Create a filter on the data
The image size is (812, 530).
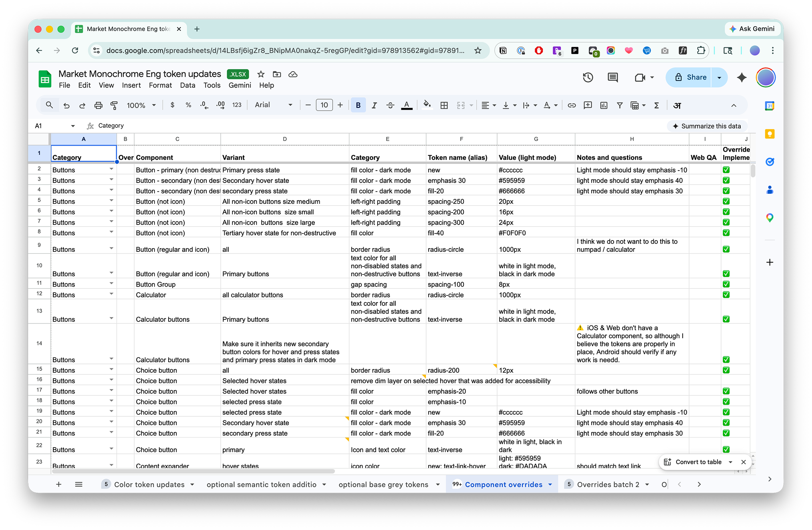coord(620,105)
